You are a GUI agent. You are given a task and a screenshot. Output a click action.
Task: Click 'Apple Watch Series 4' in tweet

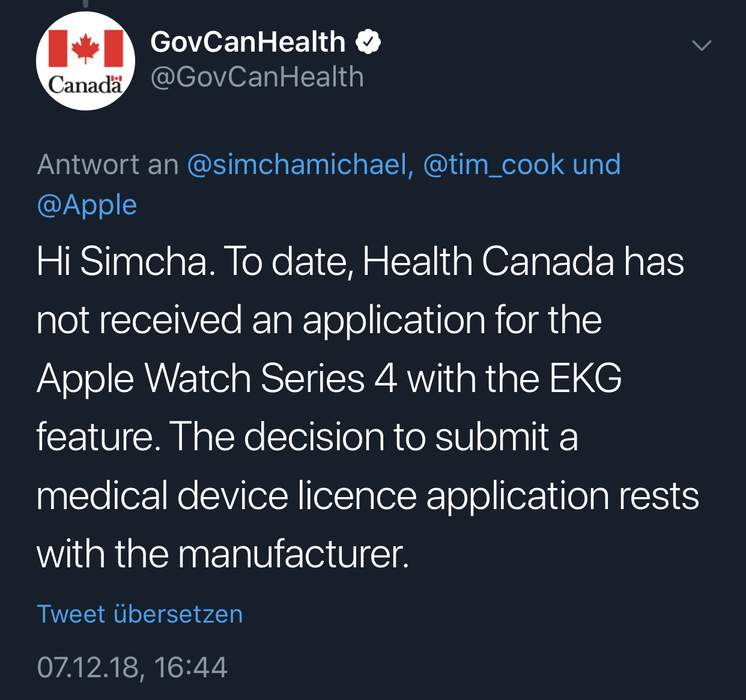(217, 379)
